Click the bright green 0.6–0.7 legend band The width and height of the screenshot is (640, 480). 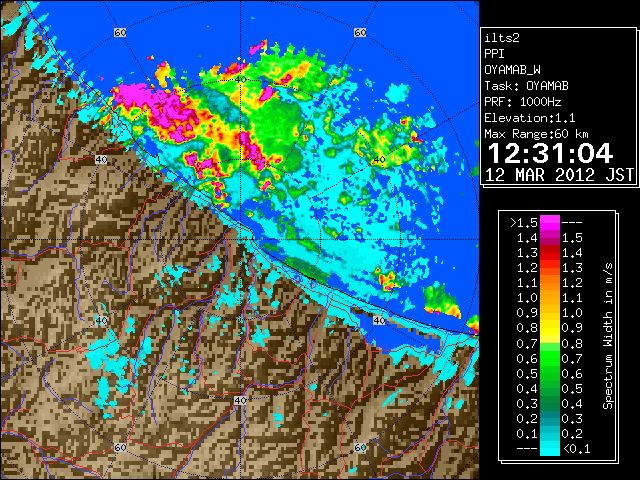pyautogui.click(x=549, y=359)
